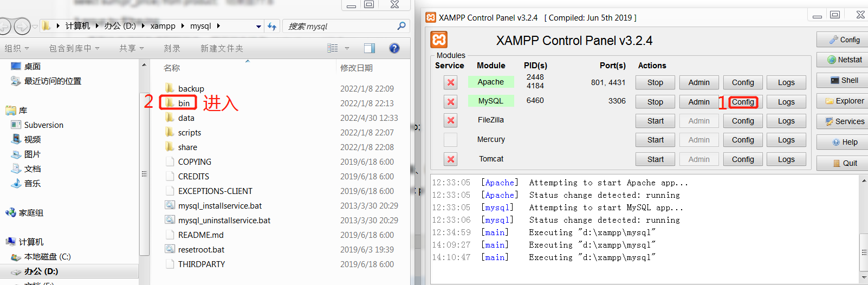Sort by the 名称 column header
Viewport: 868px width, 285px height.
click(172, 68)
